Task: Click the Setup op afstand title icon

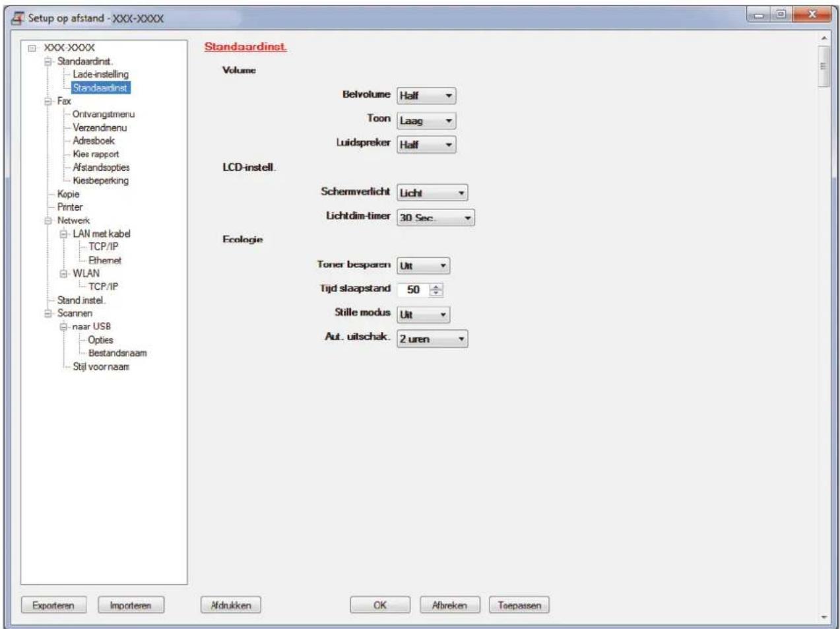Action: click(x=18, y=18)
